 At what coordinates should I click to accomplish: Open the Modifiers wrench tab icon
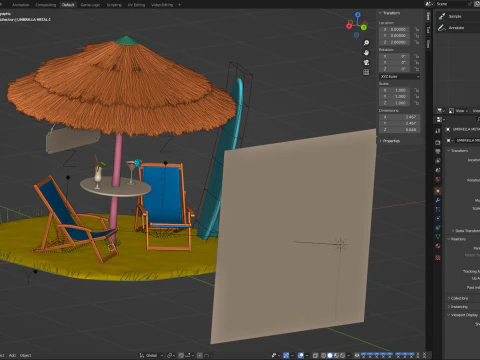438,200
